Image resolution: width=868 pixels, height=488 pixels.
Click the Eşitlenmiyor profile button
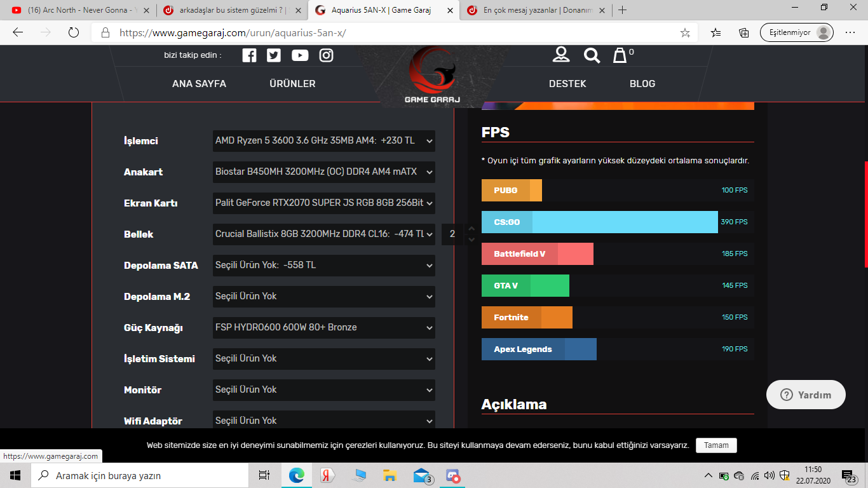point(797,32)
